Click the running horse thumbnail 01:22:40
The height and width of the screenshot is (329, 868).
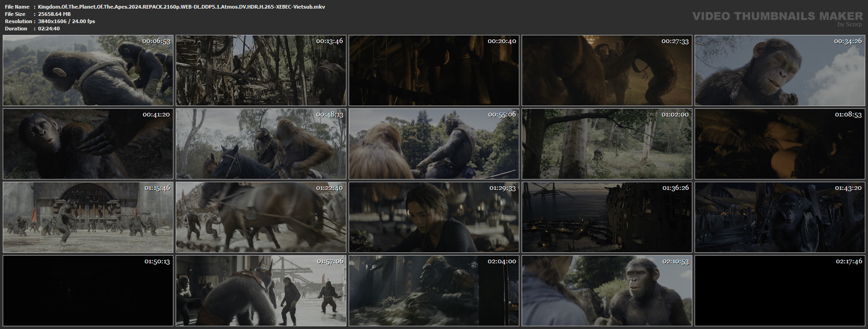(x=261, y=217)
